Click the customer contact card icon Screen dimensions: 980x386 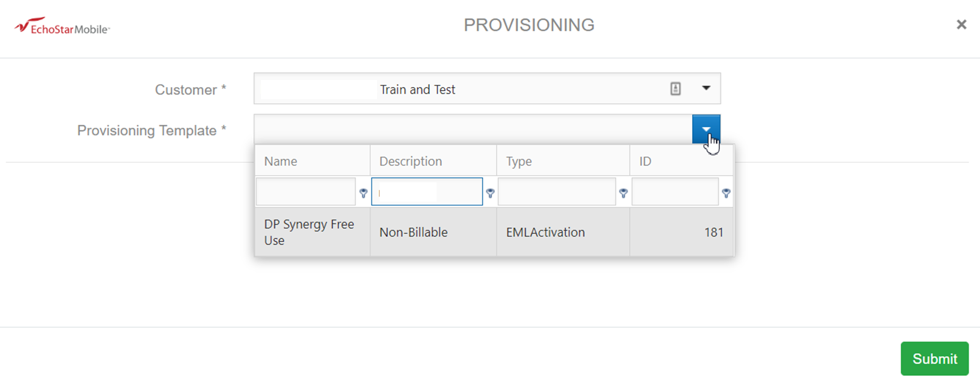[675, 89]
